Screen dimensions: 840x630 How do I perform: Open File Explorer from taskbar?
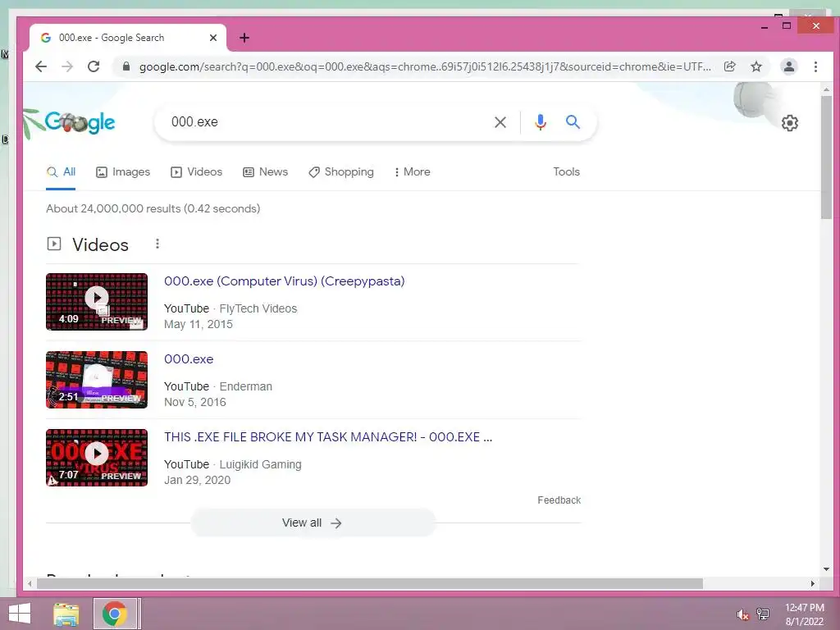click(66, 614)
